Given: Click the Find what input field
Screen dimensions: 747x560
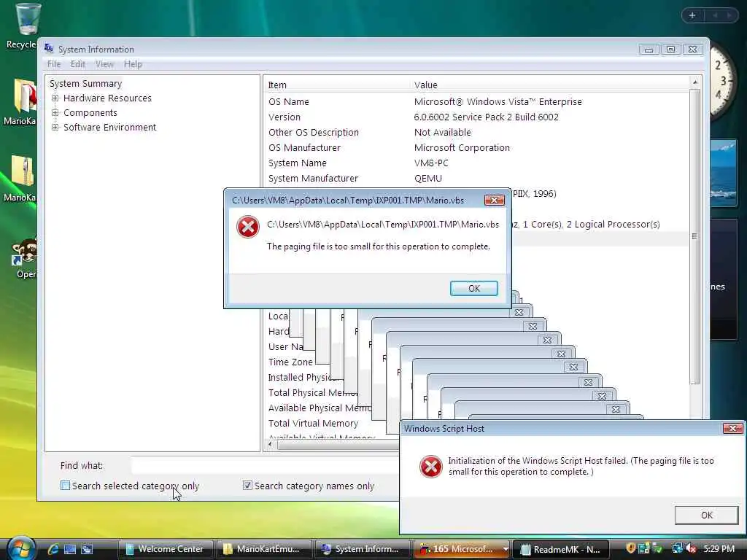Looking at the screenshot, I should pos(264,465).
